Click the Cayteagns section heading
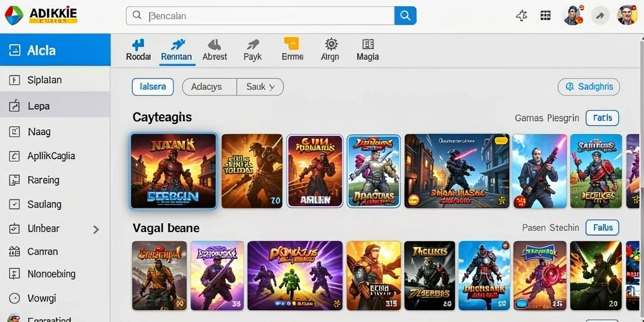 click(162, 118)
